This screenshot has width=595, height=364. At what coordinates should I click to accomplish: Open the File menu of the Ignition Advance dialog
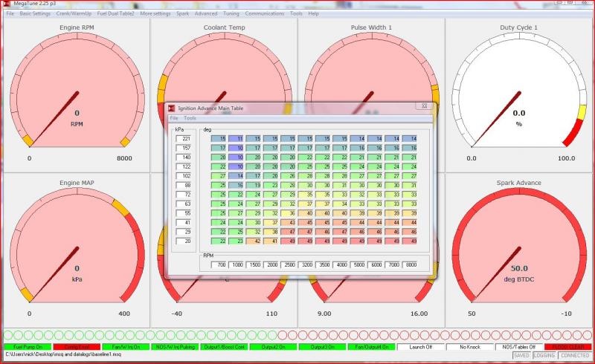click(x=174, y=118)
